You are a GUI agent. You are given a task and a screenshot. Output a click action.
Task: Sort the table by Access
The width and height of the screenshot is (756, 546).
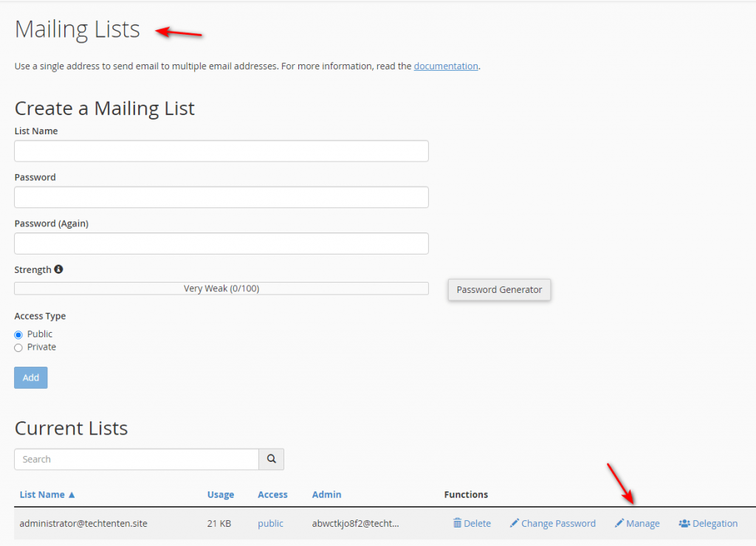[x=272, y=494]
